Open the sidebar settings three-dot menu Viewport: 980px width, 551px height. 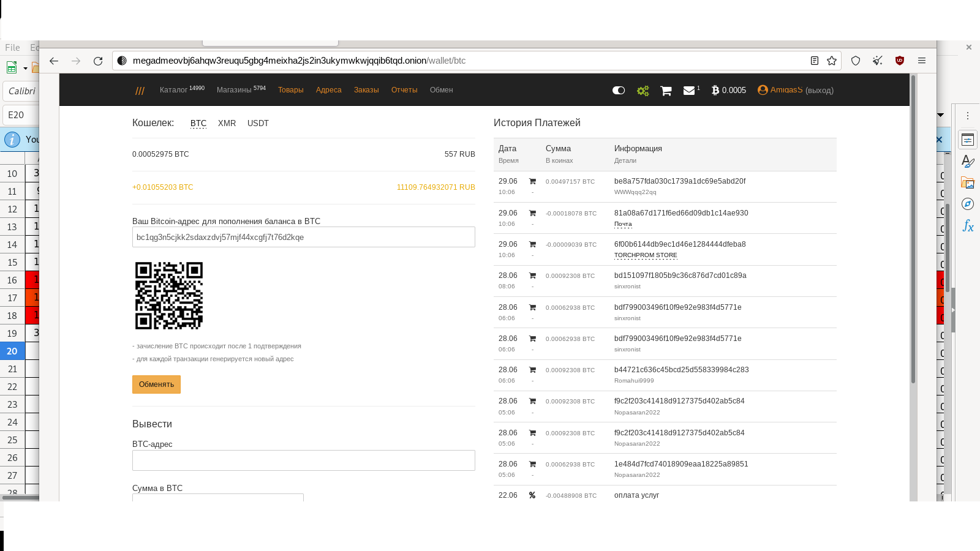pos(968,116)
